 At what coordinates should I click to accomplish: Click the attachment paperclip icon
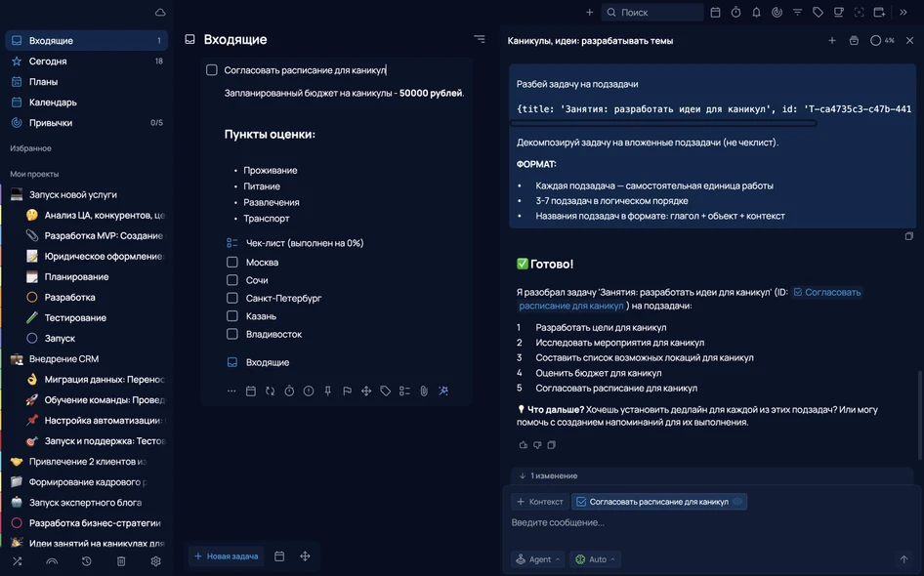(x=424, y=391)
